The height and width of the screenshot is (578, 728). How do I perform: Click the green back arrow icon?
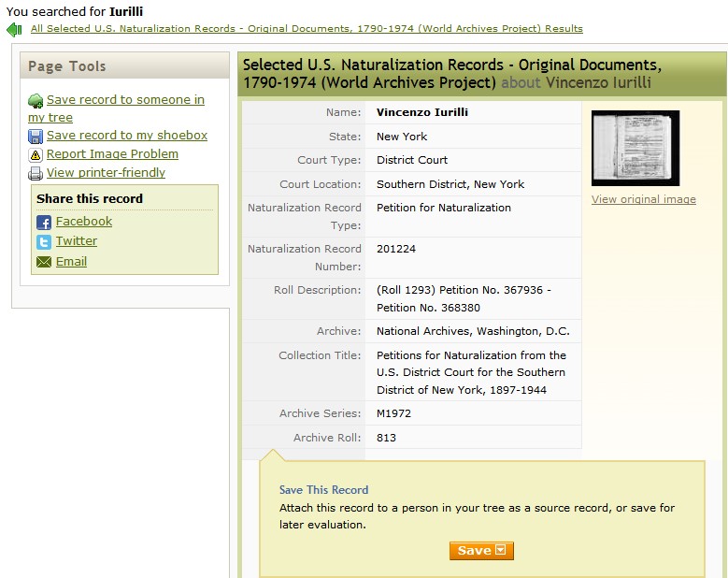(x=14, y=30)
